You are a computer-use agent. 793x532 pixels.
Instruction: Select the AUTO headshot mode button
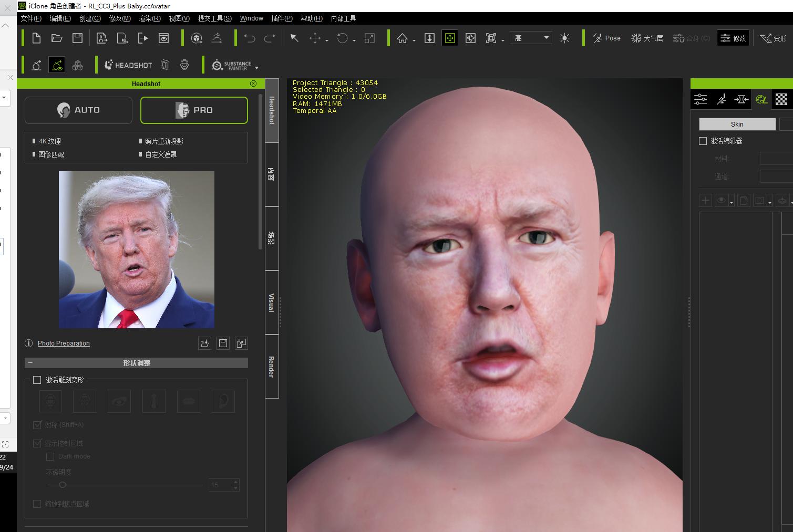[78, 110]
